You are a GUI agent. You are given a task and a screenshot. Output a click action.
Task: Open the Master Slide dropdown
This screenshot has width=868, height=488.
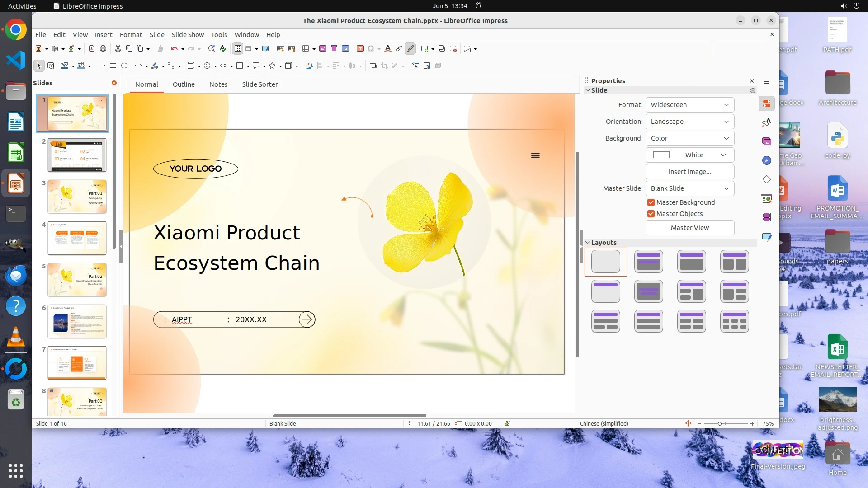[x=689, y=188]
